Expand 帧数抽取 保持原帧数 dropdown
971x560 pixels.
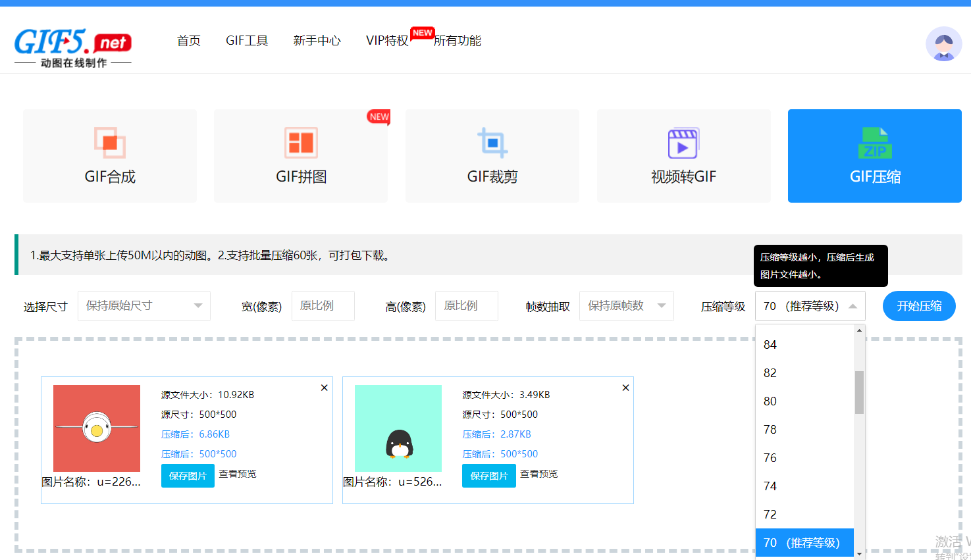pyautogui.click(x=627, y=306)
